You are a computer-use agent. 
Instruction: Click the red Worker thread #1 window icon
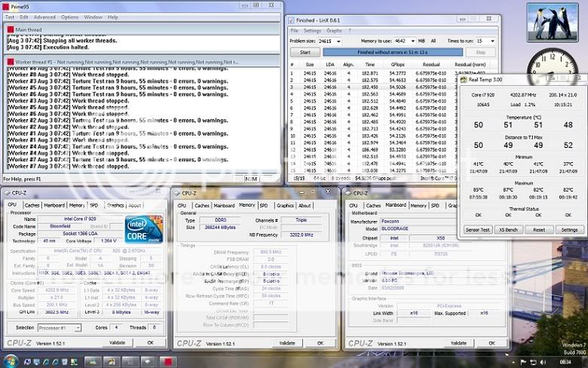[11, 62]
